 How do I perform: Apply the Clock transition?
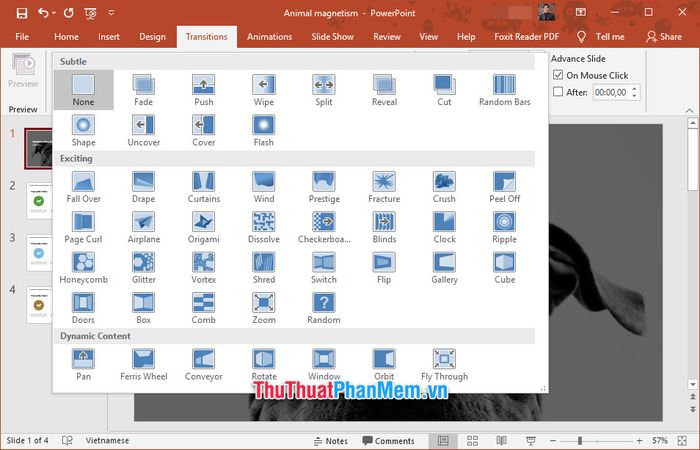pos(444,227)
